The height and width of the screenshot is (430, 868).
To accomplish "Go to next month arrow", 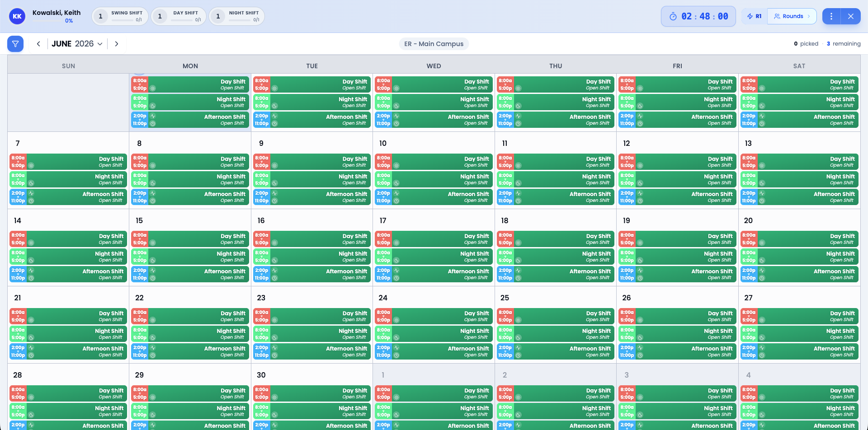I will click(117, 44).
